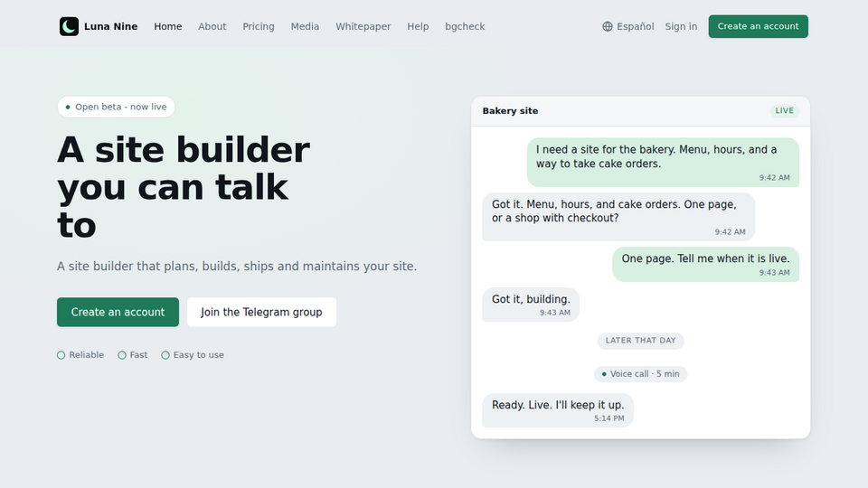Click hero Create an account button
This screenshot has height=488, width=868.
click(118, 312)
